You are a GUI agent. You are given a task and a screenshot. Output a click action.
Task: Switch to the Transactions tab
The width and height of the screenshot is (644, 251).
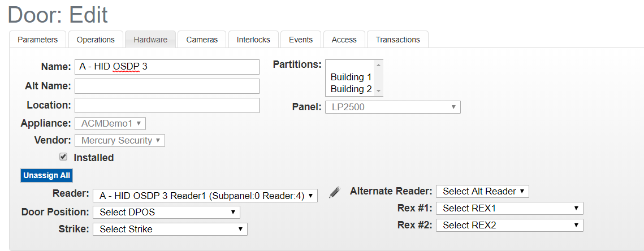[397, 40]
